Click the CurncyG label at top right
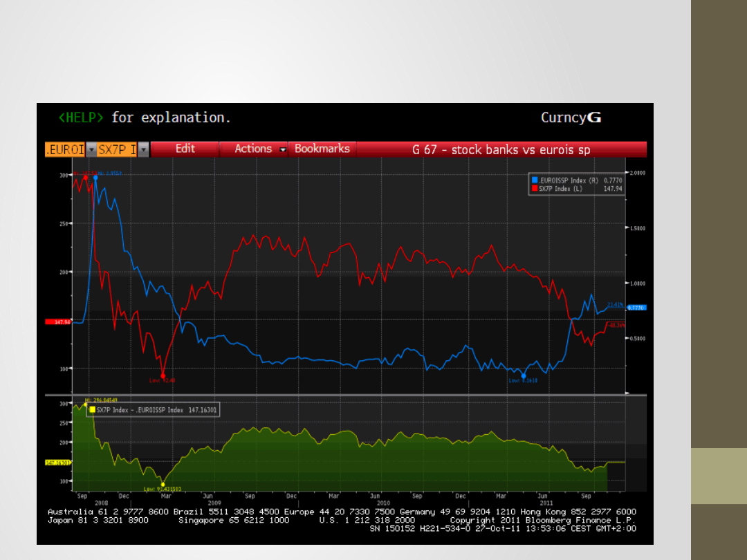 click(571, 118)
